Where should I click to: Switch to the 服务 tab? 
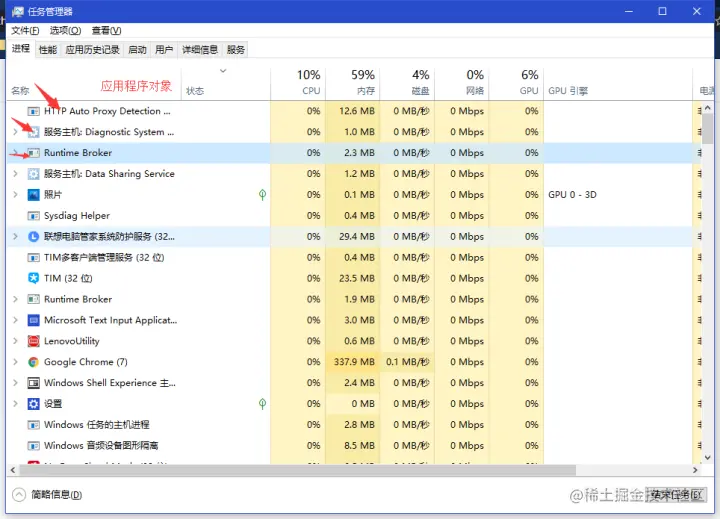pos(236,50)
